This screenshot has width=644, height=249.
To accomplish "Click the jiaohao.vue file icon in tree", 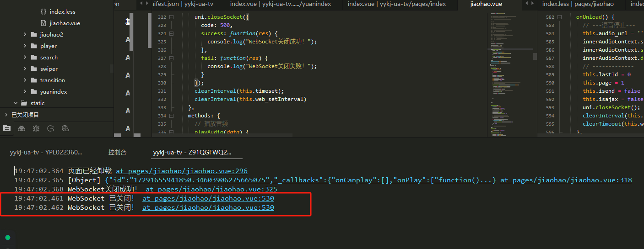I will tap(43, 23).
